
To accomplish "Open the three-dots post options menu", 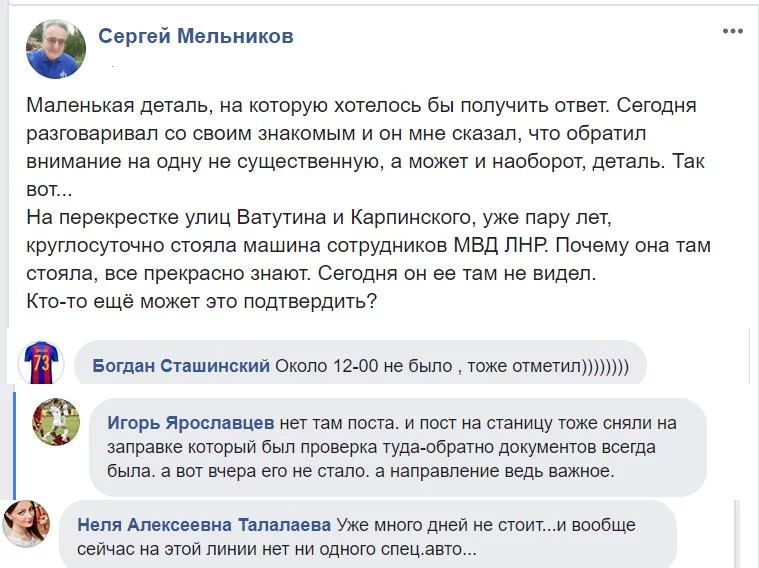I will click(732, 31).
